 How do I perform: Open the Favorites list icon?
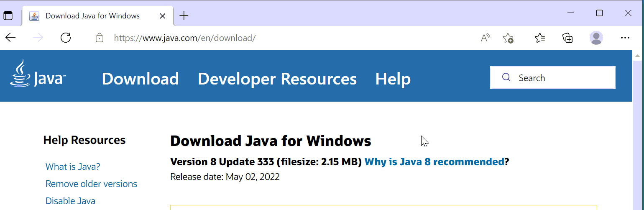click(540, 38)
